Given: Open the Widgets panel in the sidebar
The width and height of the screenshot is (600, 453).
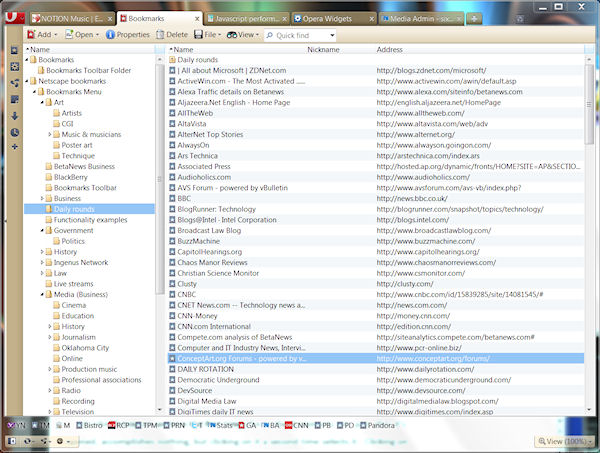Looking at the screenshot, I should click(x=15, y=67).
